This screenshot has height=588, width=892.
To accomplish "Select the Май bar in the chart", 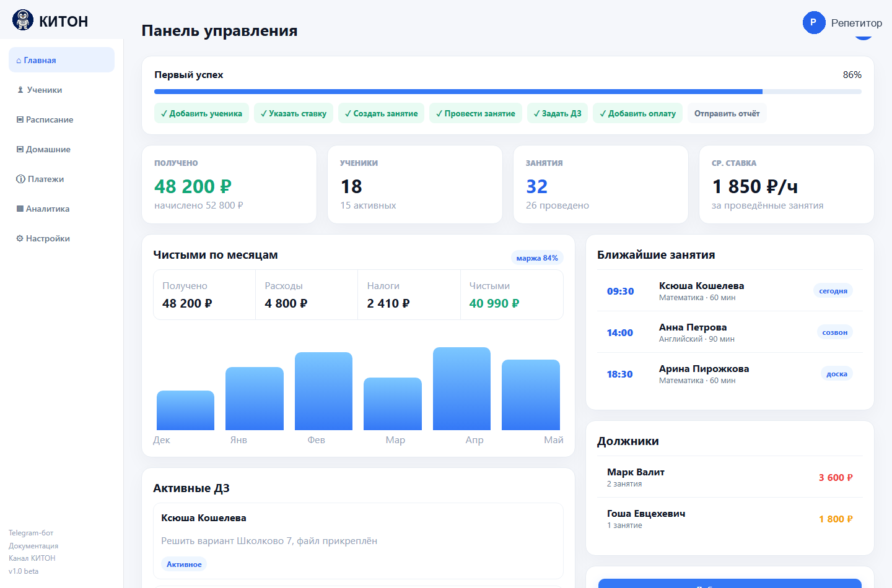I will (531, 395).
